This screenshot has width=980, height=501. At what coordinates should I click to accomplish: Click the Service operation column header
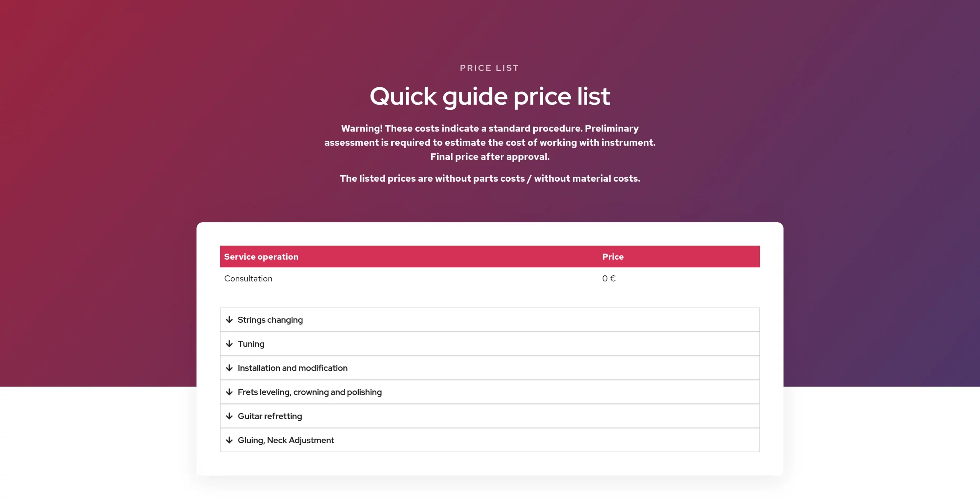[261, 257]
